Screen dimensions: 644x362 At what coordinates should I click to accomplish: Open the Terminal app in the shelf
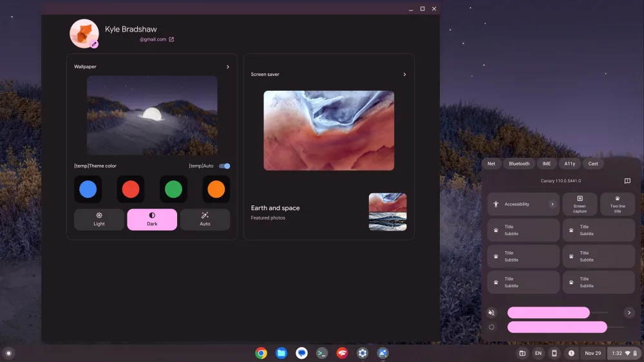[x=322, y=353]
